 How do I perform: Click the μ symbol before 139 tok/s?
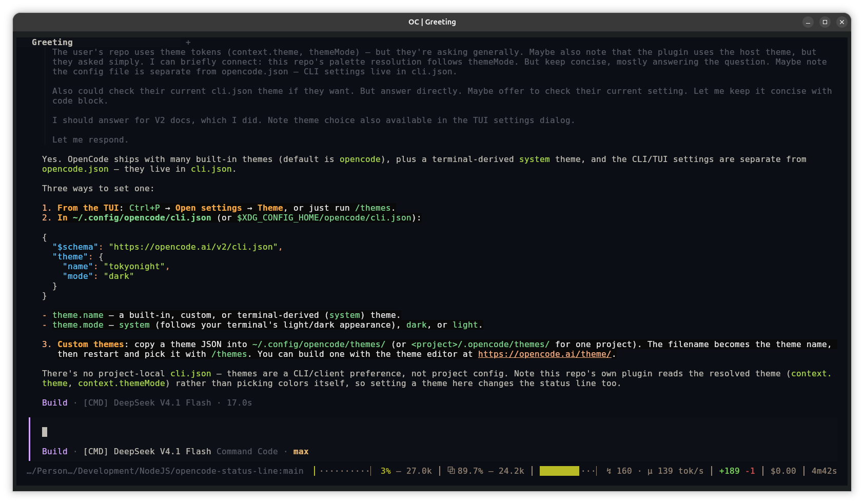tap(650, 471)
